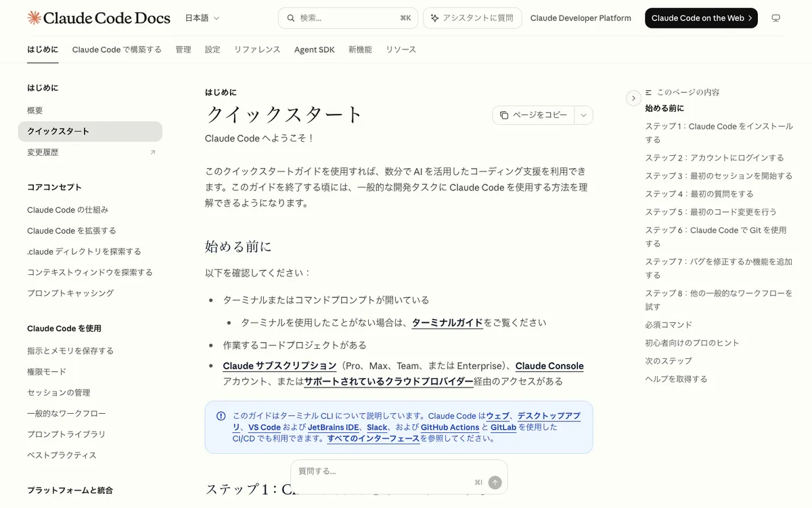Toggle the monitor theme icon
812x508 pixels.
776,18
